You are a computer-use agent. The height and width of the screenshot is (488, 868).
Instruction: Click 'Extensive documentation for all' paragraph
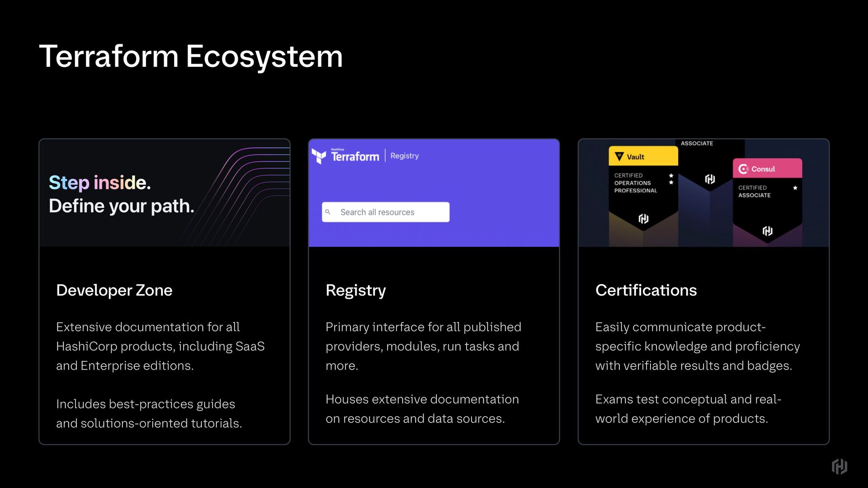coord(160,346)
